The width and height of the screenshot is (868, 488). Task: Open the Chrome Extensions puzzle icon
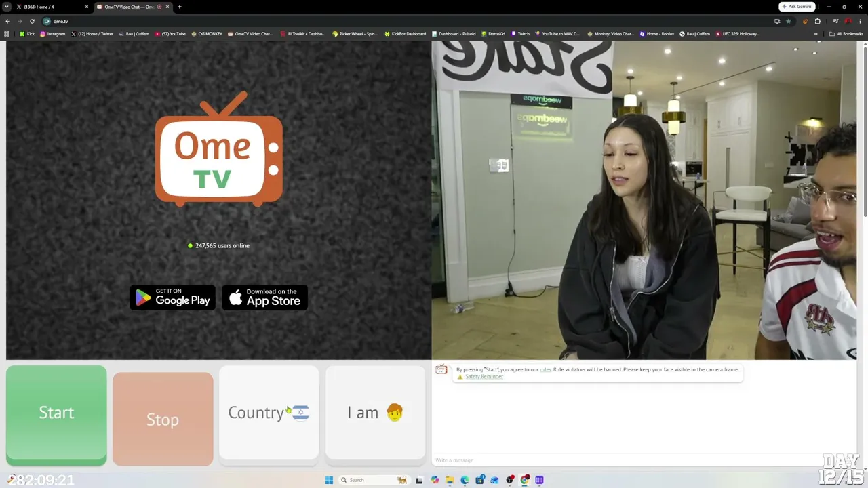point(817,21)
